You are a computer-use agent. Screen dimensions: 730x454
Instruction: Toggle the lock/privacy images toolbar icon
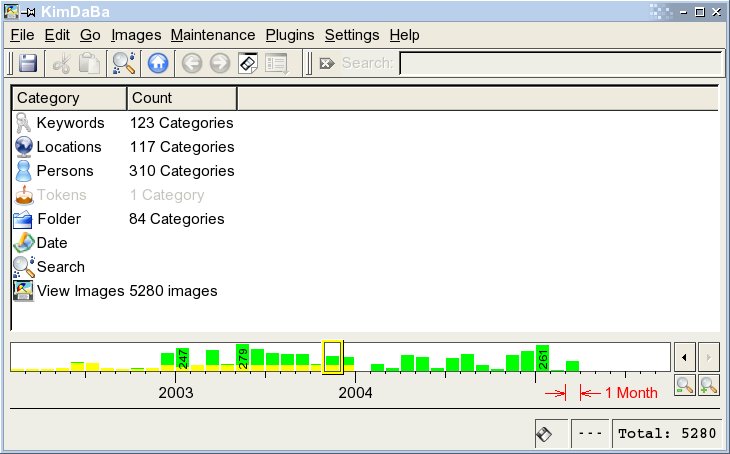pyautogui.click(x=248, y=63)
